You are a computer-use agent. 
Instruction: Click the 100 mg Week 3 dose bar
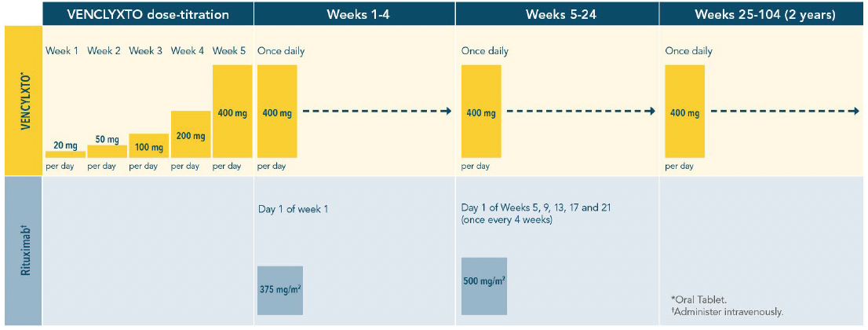[148, 146]
